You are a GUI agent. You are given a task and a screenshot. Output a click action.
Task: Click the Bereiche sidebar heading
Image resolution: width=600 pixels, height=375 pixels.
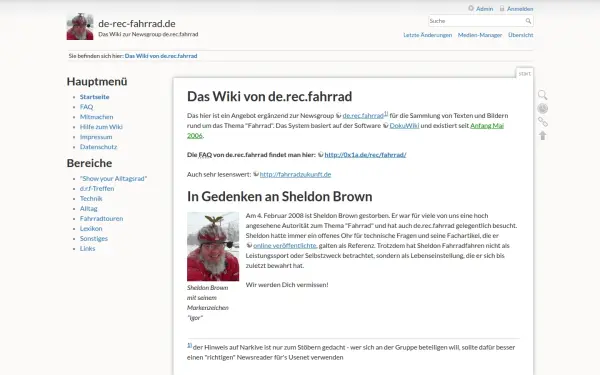(89, 163)
